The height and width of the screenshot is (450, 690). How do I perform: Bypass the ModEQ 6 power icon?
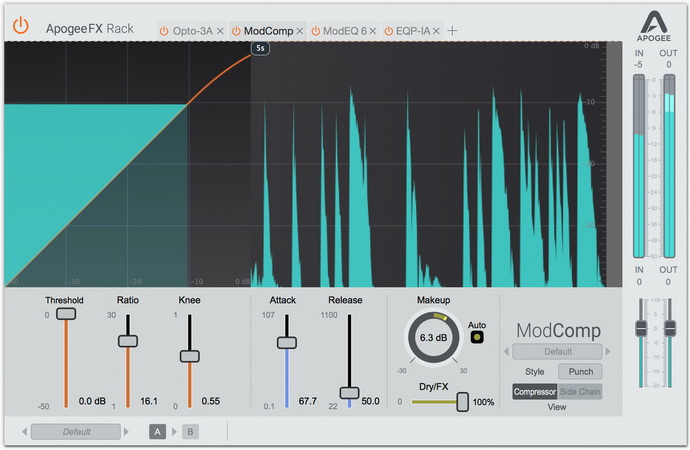pyautogui.click(x=316, y=31)
